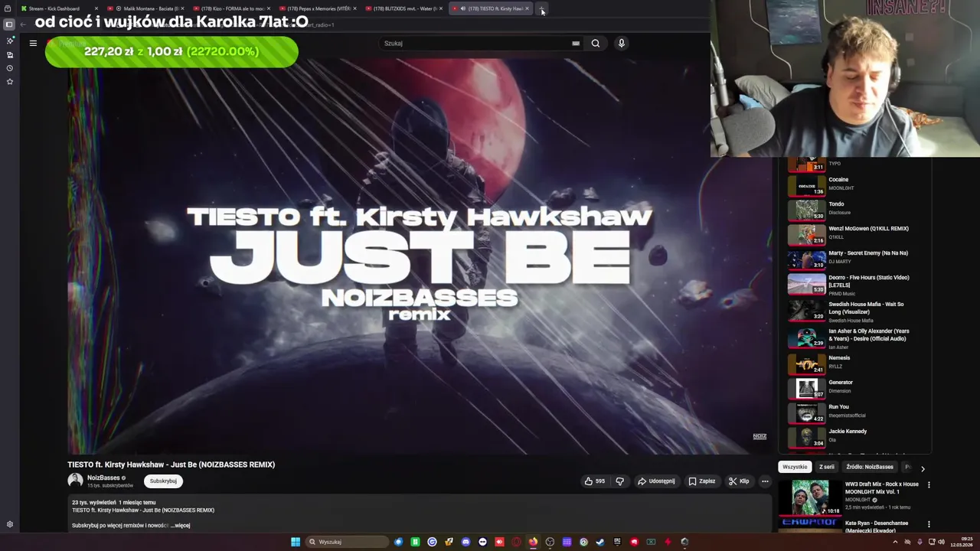Viewport: 980px width, 551px height.
Task: Like the video with thumbs-up button
Action: (x=594, y=481)
